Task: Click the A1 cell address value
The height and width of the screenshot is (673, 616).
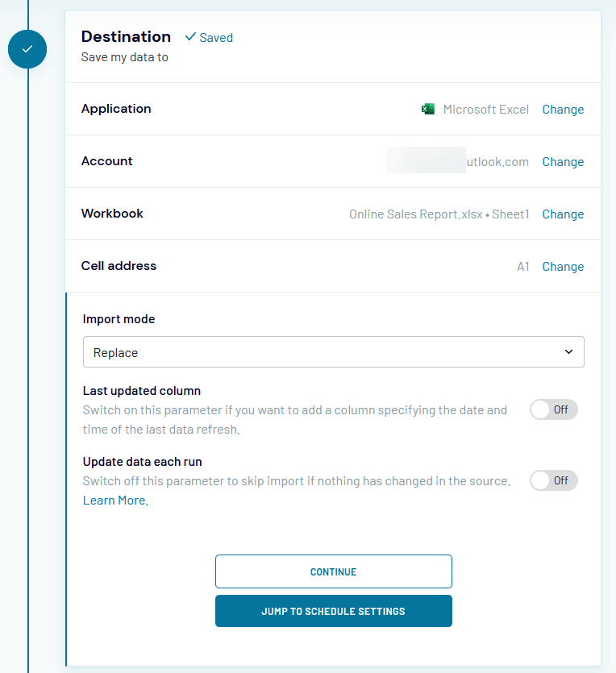Action: [x=522, y=267]
